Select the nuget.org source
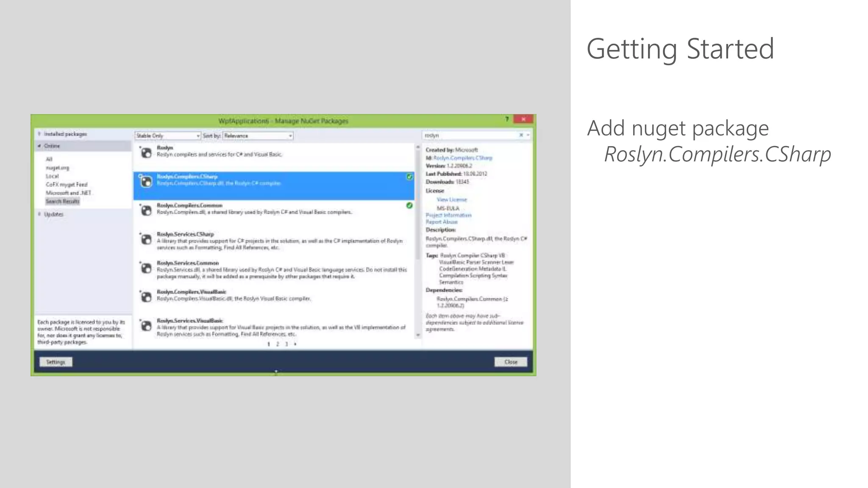The width and height of the screenshot is (868, 488). point(57,168)
